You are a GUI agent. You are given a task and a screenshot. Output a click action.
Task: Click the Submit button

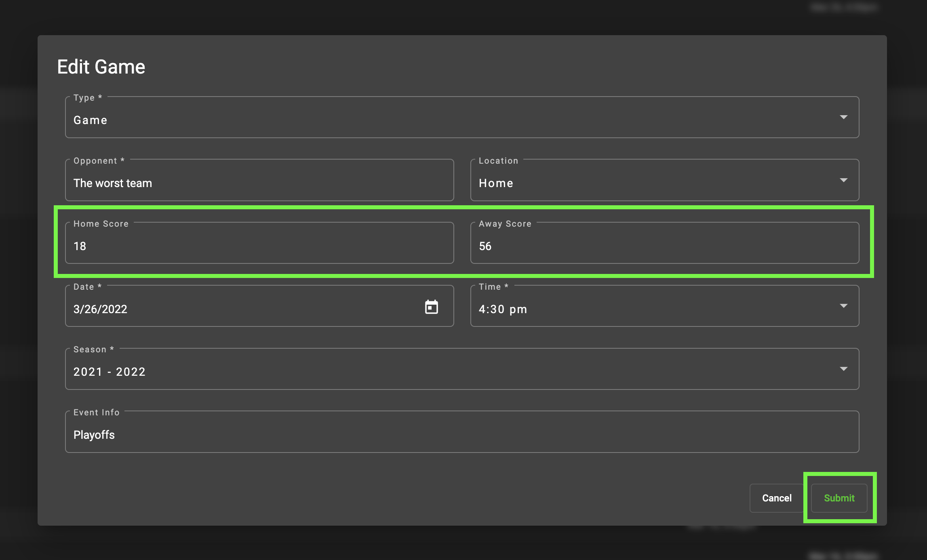pos(839,498)
